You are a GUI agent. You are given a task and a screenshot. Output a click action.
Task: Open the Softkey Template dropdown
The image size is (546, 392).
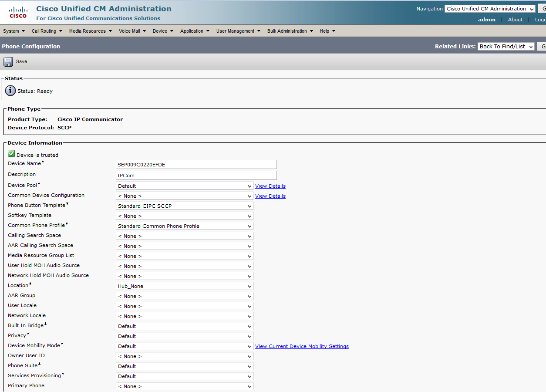pyautogui.click(x=185, y=216)
